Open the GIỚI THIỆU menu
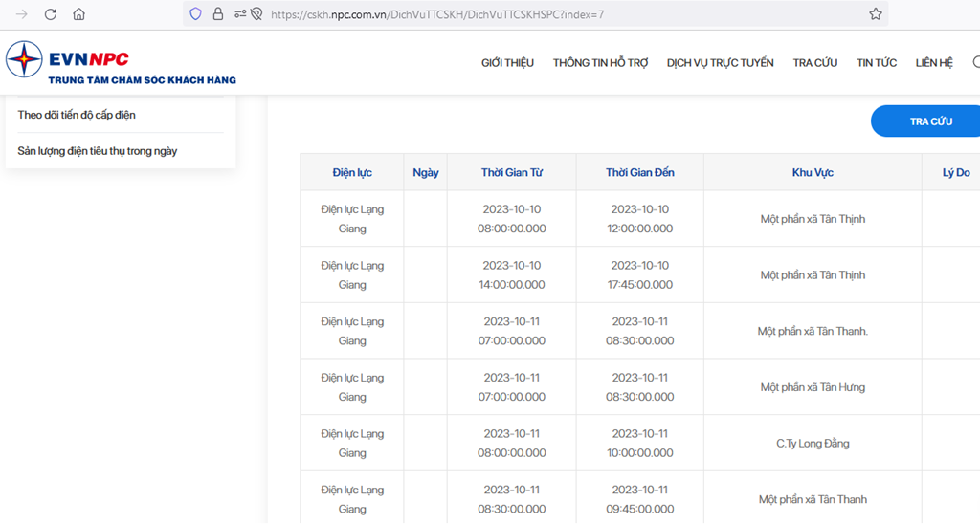The image size is (980, 524). click(x=507, y=62)
